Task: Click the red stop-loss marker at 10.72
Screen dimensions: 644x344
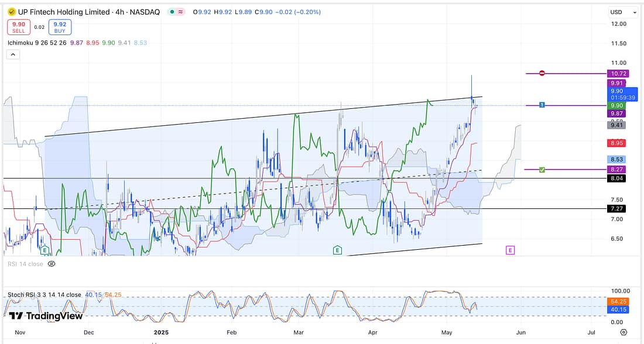Action: click(542, 73)
